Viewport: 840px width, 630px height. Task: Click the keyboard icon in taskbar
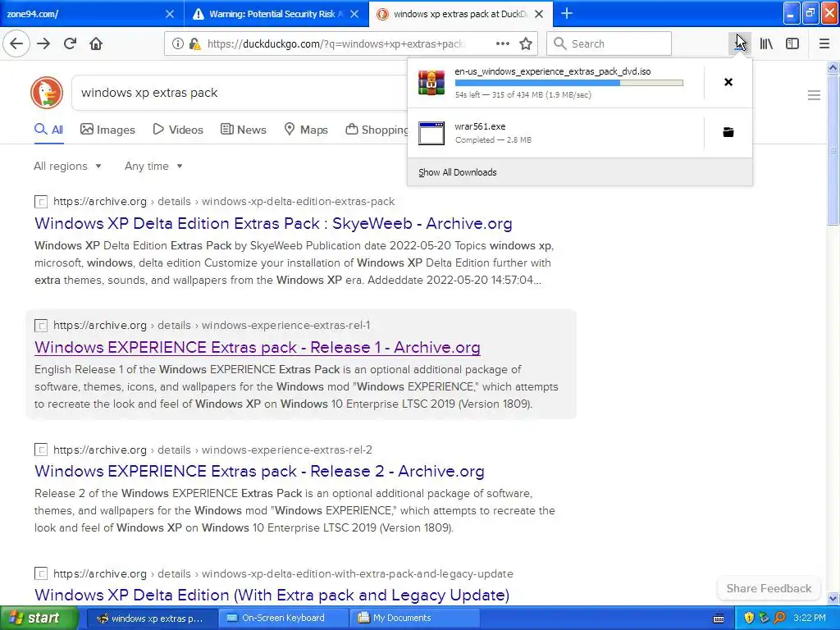[x=719, y=619]
